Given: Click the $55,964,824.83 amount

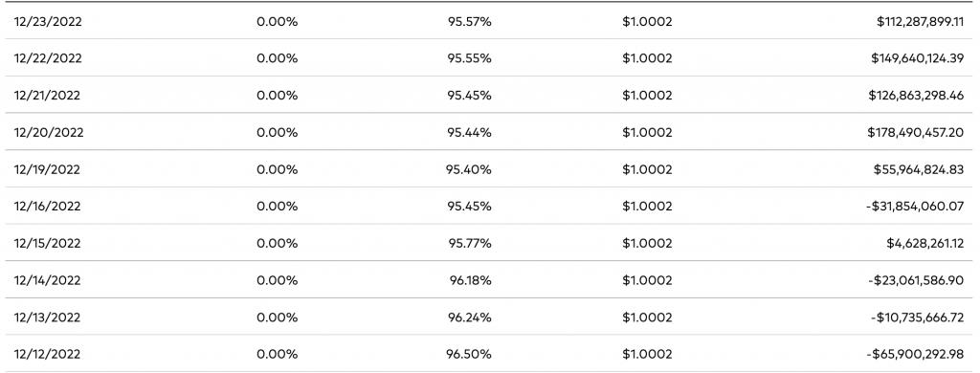Looking at the screenshot, I should pyautogui.click(x=919, y=169).
